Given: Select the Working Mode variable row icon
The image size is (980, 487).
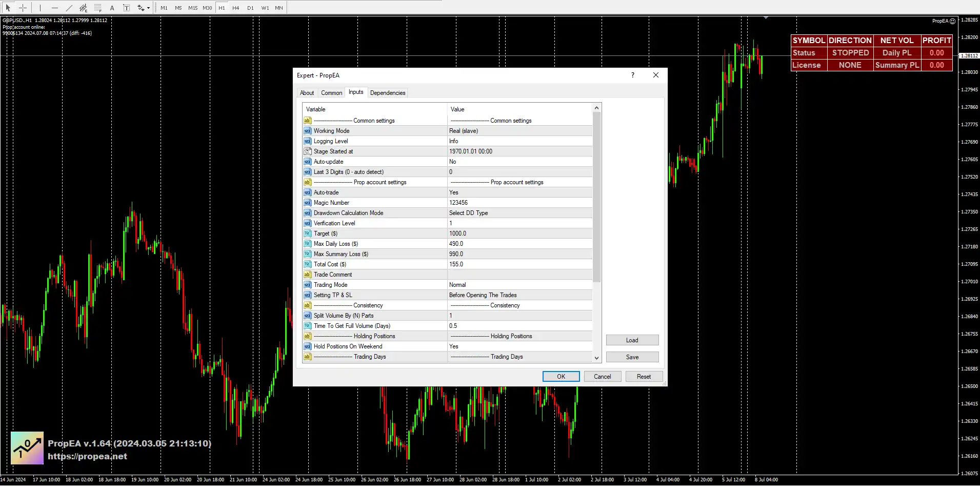Looking at the screenshot, I should pos(308,131).
